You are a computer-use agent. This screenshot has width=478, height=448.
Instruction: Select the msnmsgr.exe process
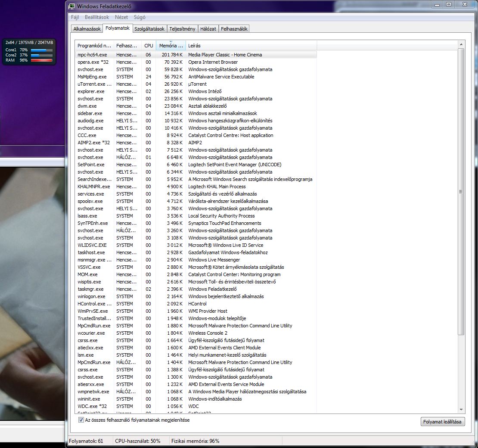tap(196, 259)
